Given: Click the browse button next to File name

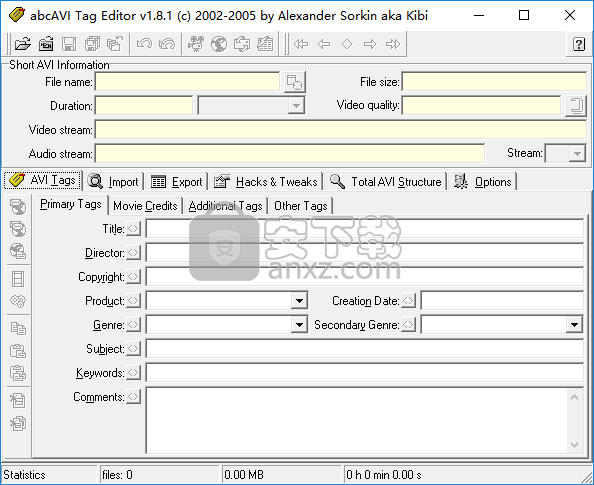Looking at the screenshot, I should 294,82.
